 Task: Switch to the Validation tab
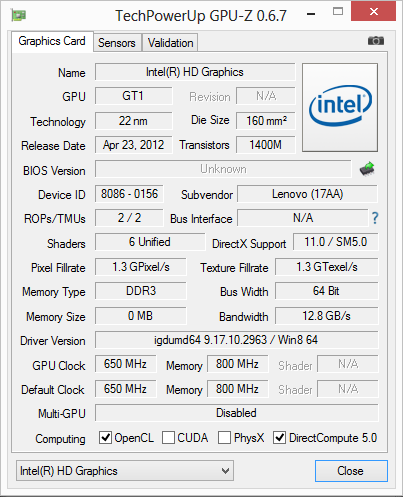[170, 43]
